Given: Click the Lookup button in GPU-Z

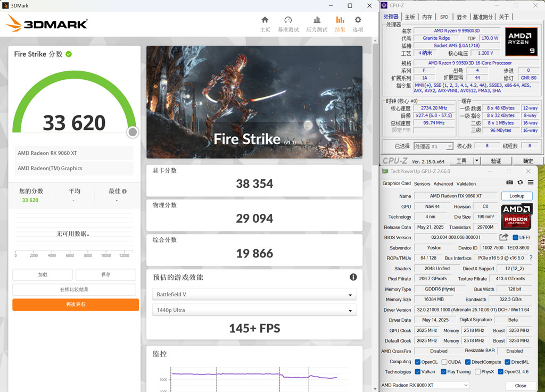Looking at the screenshot, I should point(516,196).
